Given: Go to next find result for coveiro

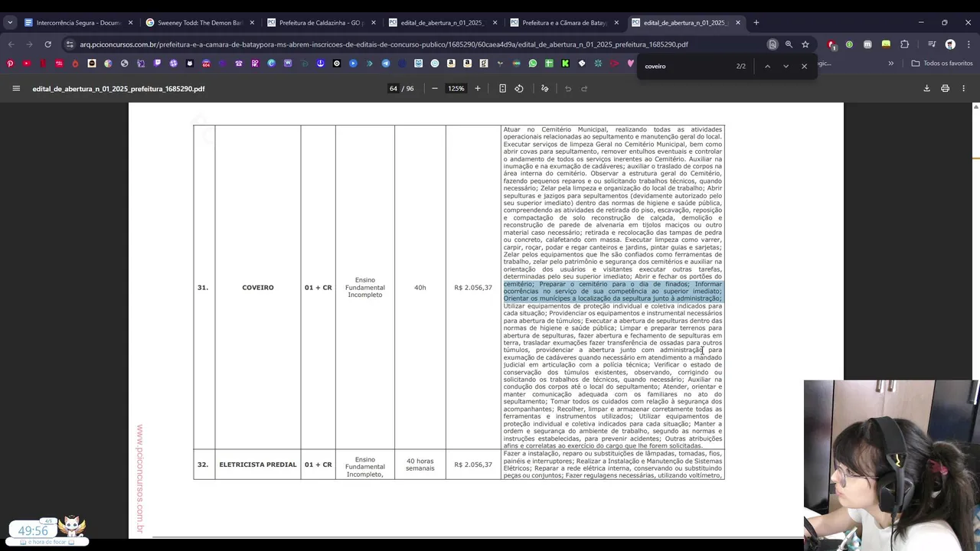Looking at the screenshot, I should click(786, 67).
